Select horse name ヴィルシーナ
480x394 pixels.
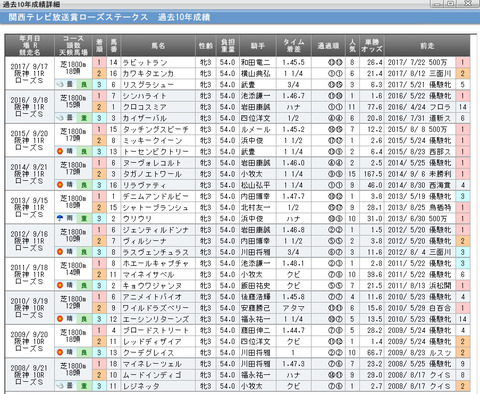click(x=145, y=241)
